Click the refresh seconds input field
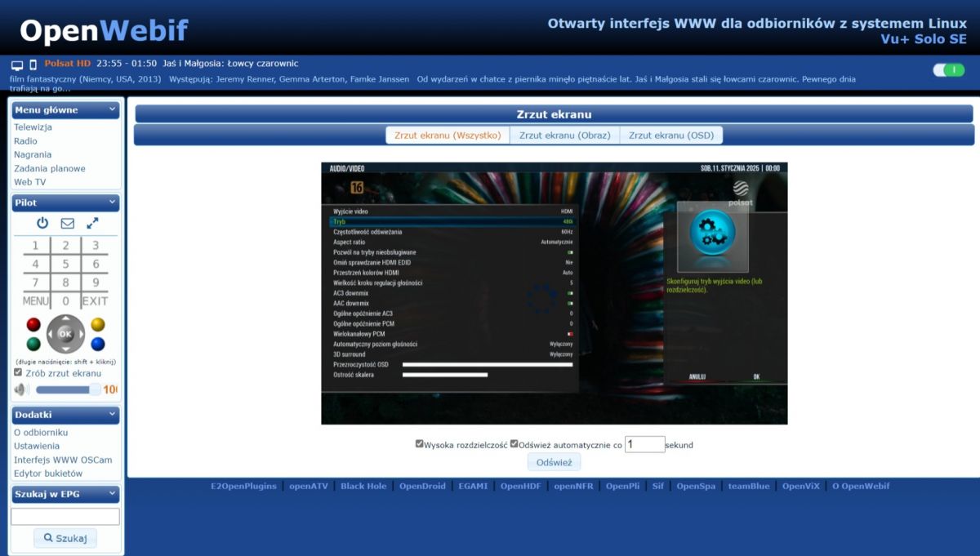The height and width of the screenshot is (556, 980). pyautogui.click(x=644, y=444)
